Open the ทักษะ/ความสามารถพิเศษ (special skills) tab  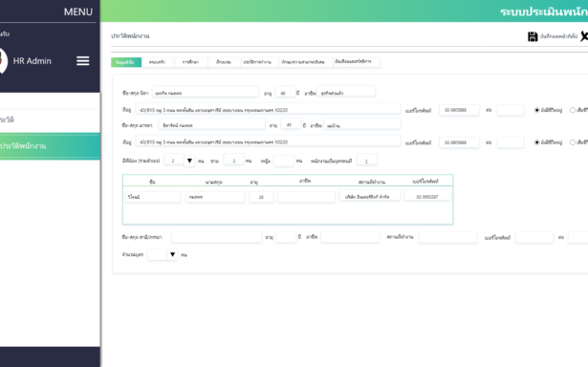tap(303, 62)
